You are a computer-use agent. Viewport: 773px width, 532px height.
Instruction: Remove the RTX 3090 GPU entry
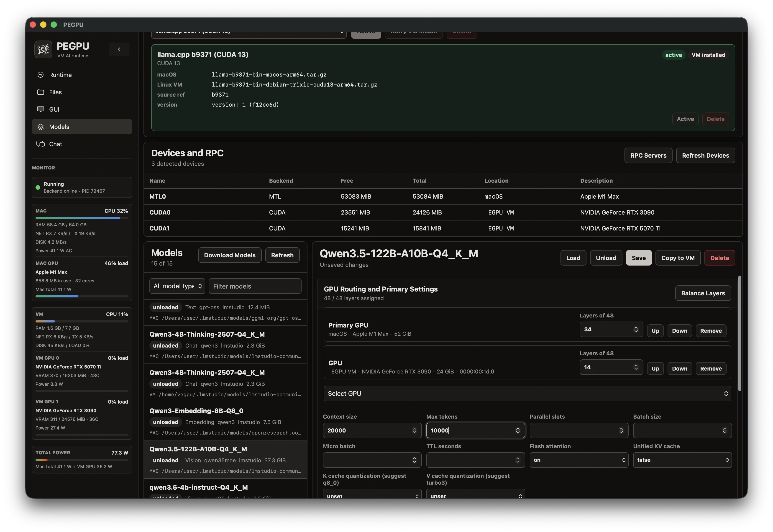[x=711, y=368]
